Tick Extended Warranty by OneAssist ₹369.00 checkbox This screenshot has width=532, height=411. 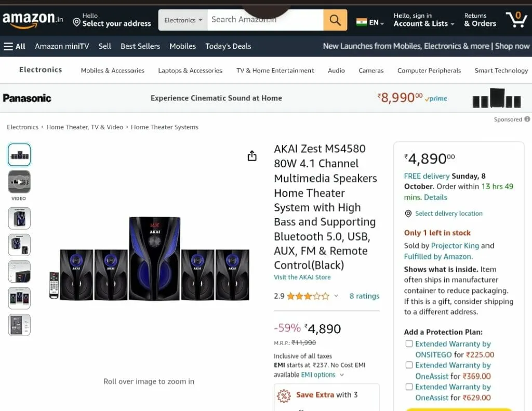409,365
